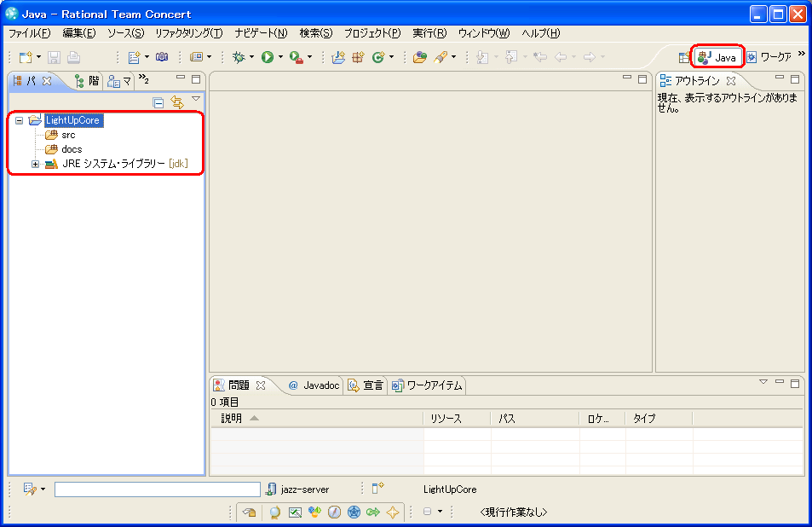Open the Run dropdown arrow

click(x=280, y=57)
